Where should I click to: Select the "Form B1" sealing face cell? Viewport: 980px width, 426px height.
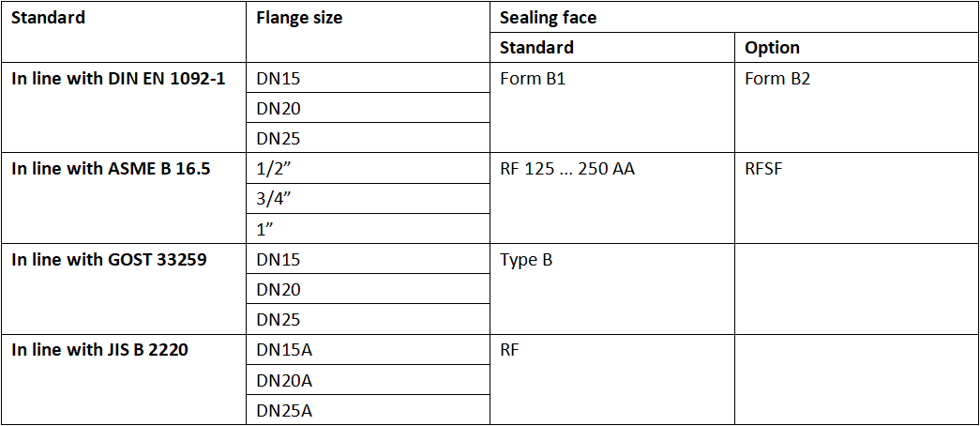pyautogui.click(x=533, y=79)
